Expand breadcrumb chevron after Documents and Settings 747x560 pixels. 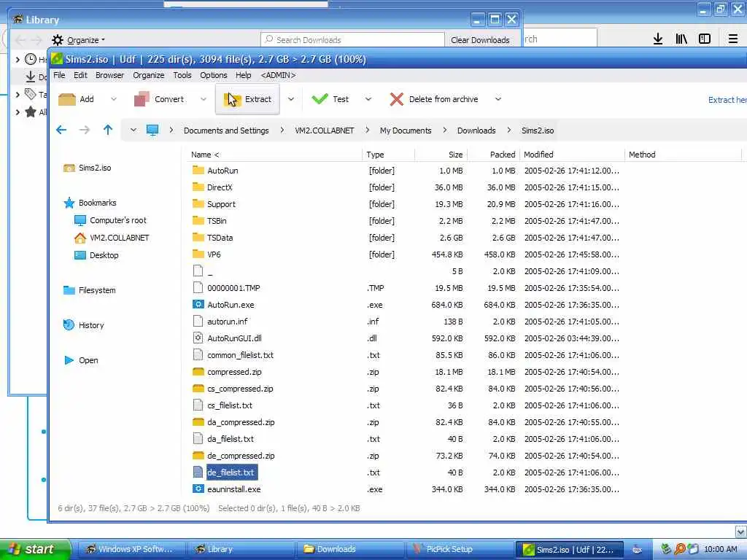click(282, 130)
